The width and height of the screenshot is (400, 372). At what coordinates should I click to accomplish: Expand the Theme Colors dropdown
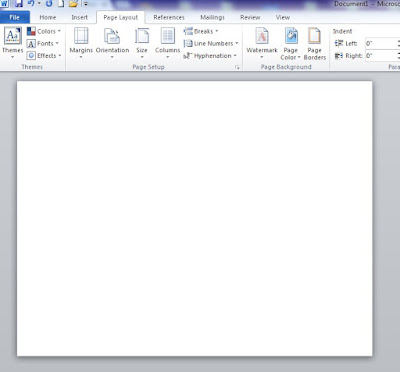[x=44, y=31]
